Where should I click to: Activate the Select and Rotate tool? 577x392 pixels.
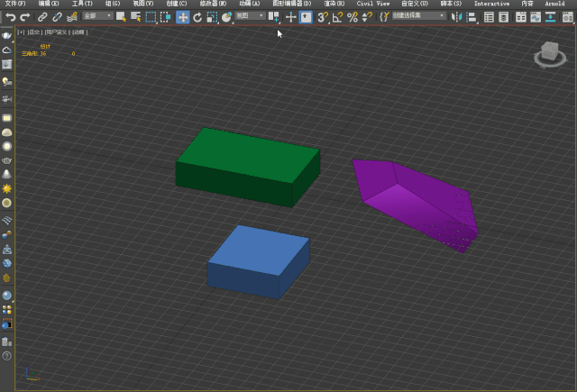click(x=197, y=17)
